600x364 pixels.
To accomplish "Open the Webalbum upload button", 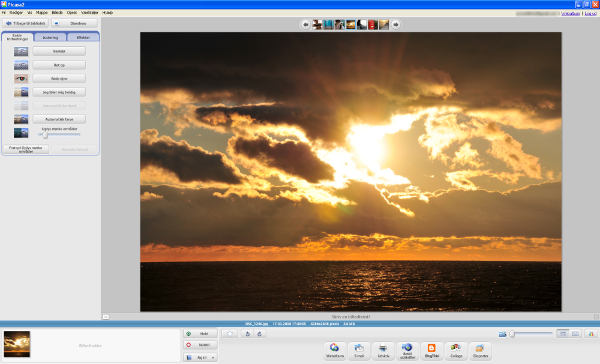I will click(334, 350).
